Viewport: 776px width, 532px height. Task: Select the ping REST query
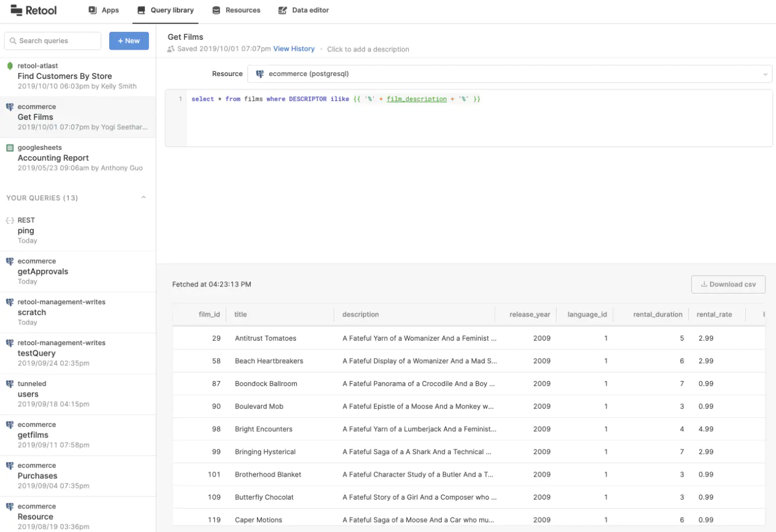pyautogui.click(x=78, y=230)
